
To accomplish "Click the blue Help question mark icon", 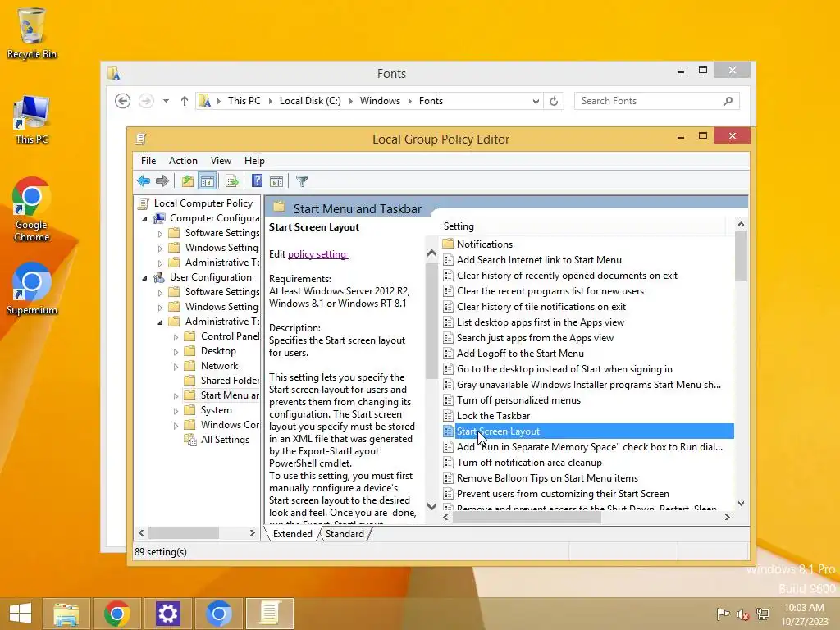I will pos(257,181).
